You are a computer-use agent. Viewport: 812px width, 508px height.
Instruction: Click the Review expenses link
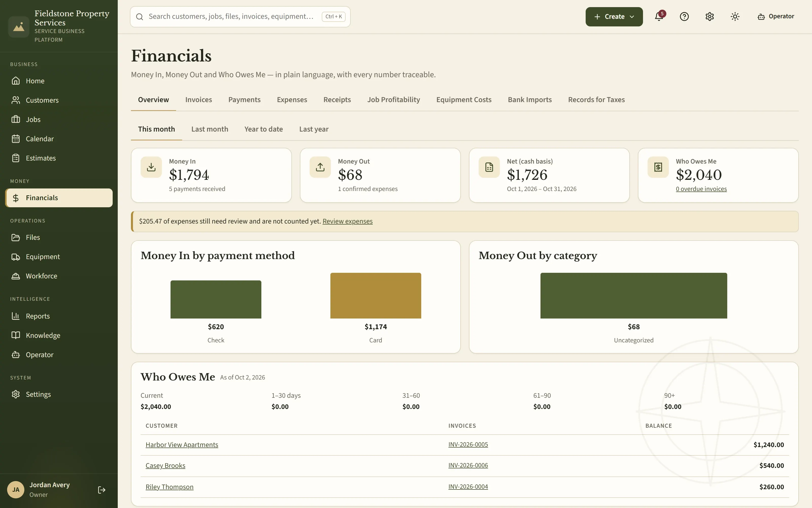pyautogui.click(x=347, y=221)
